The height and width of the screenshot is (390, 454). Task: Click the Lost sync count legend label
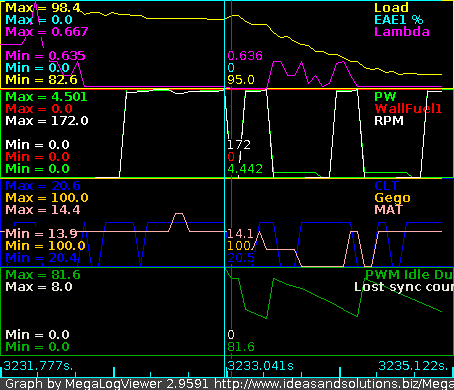pyautogui.click(x=404, y=287)
